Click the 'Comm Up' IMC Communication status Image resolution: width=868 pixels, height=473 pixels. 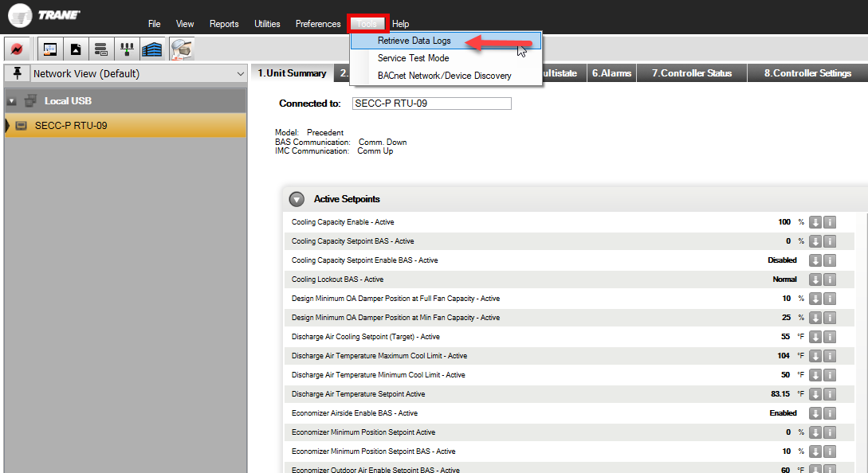(x=375, y=151)
